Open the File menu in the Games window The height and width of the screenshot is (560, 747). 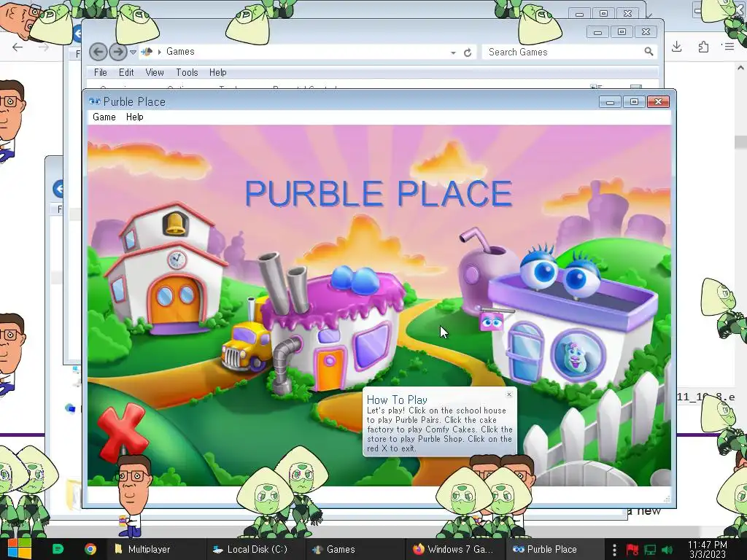(101, 72)
